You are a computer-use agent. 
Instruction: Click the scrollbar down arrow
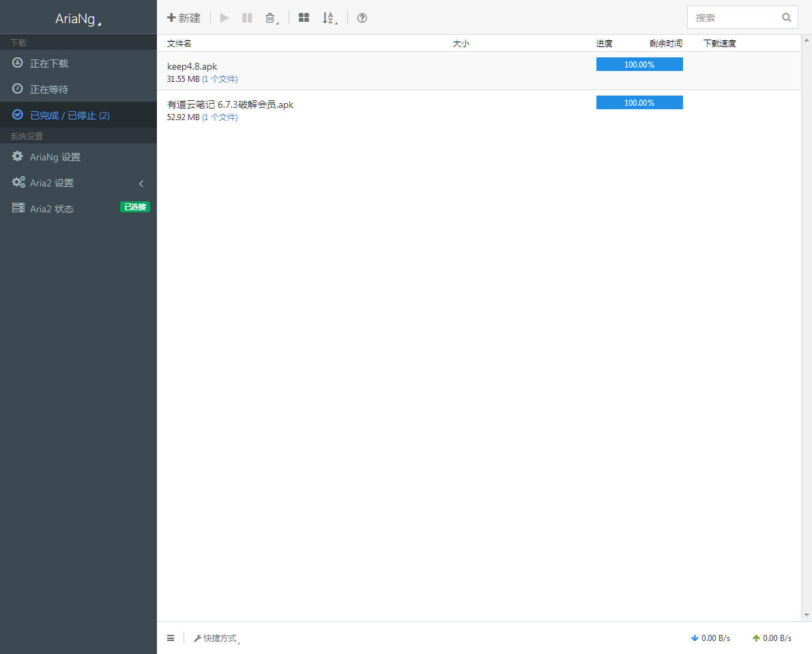[x=807, y=616]
